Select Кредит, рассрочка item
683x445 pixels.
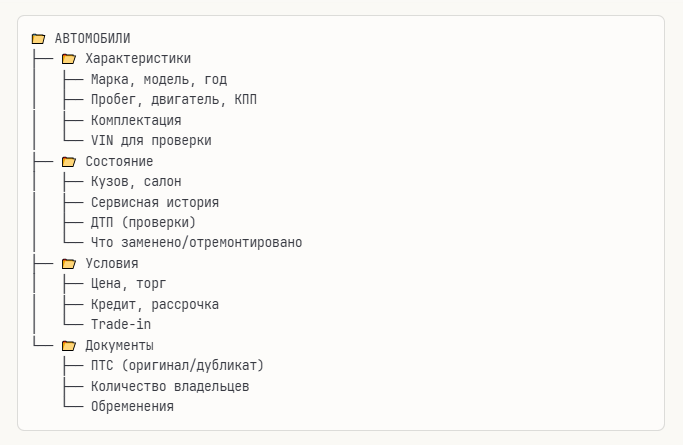pos(154,304)
